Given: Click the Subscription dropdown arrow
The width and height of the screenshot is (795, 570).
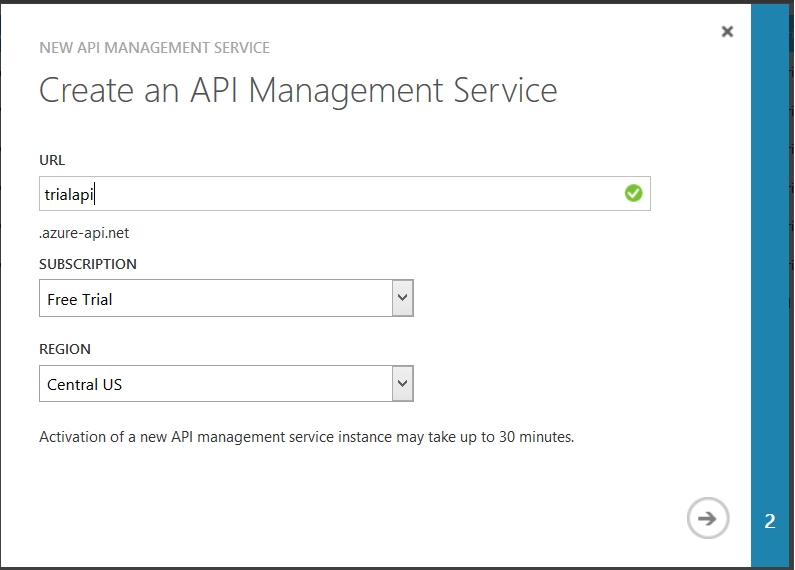Looking at the screenshot, I should 402,298.
